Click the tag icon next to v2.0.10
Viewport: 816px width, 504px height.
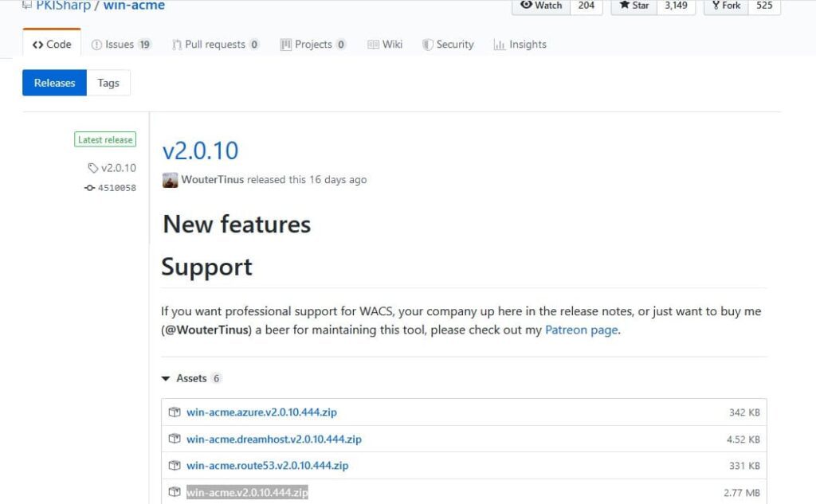(x=93, y=168)
